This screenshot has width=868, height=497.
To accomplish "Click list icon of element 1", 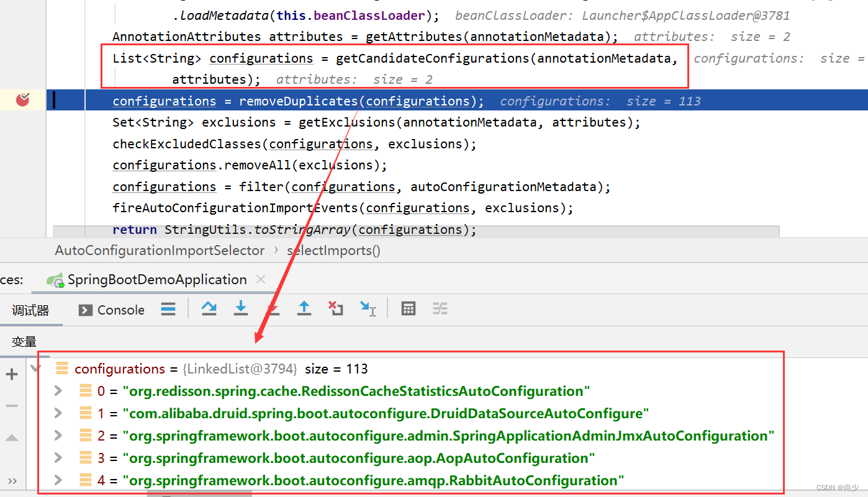I will 86,413.
